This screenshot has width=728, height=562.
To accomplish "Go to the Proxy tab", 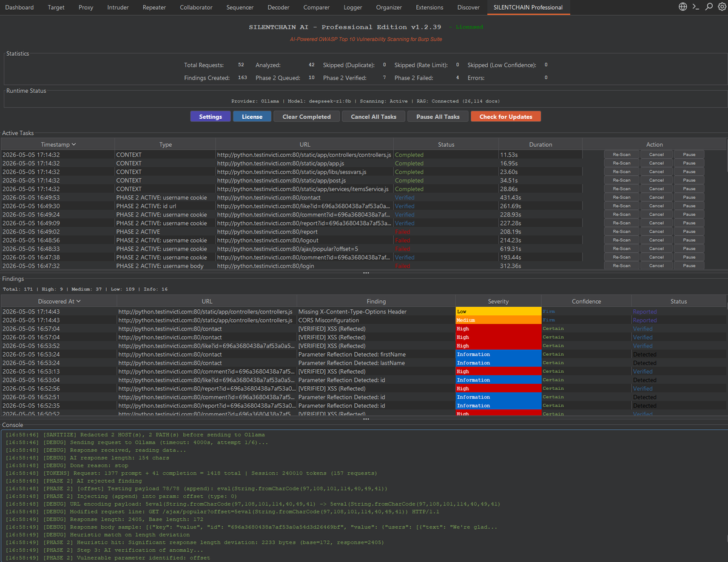I will click(x=86, y=7).
